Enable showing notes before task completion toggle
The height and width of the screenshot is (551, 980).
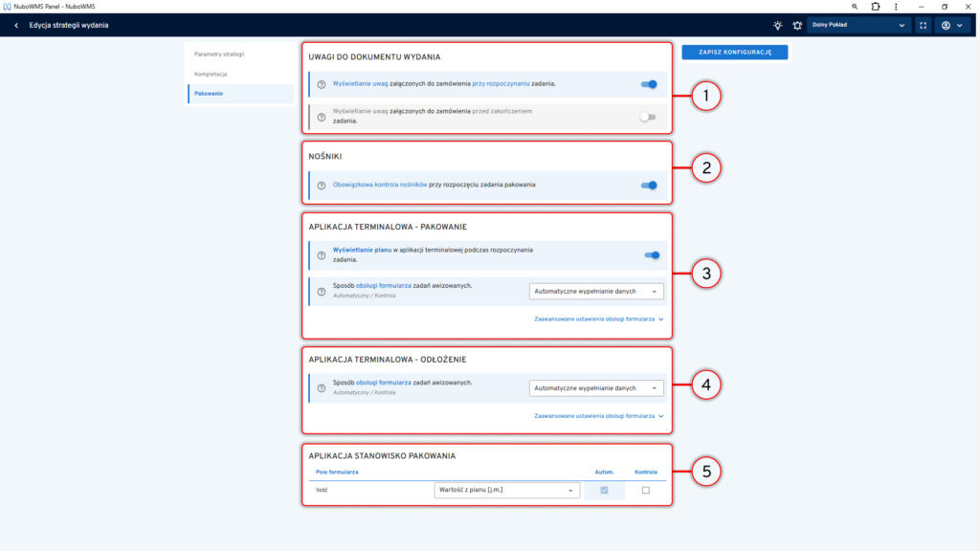pos(649,117)
